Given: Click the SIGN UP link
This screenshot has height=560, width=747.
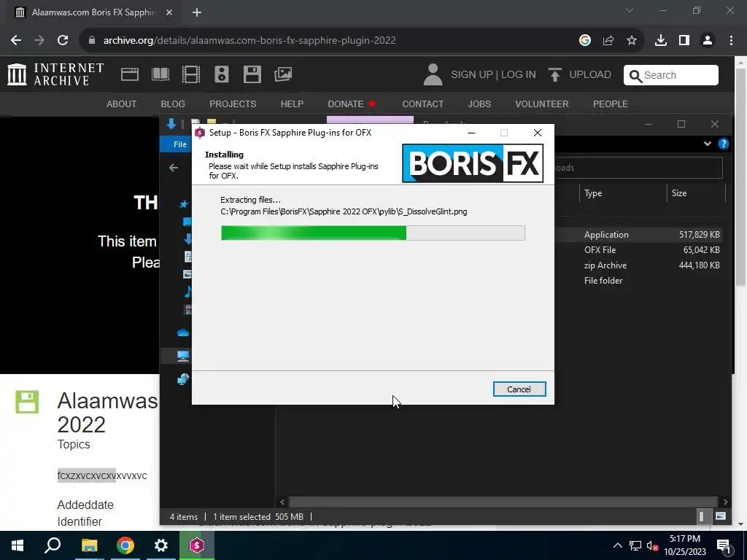Looking at the screenshot, I should 472,75.
